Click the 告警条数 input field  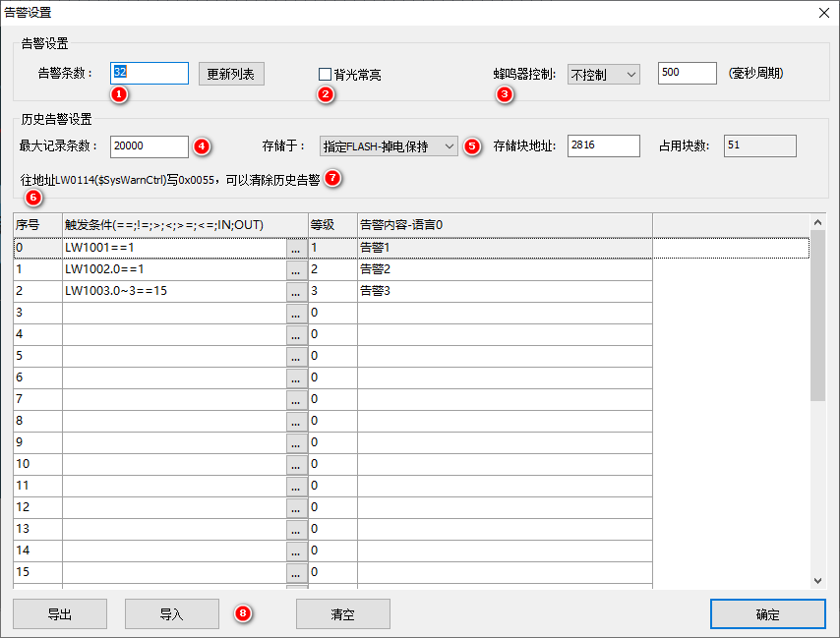pos(150,74)
